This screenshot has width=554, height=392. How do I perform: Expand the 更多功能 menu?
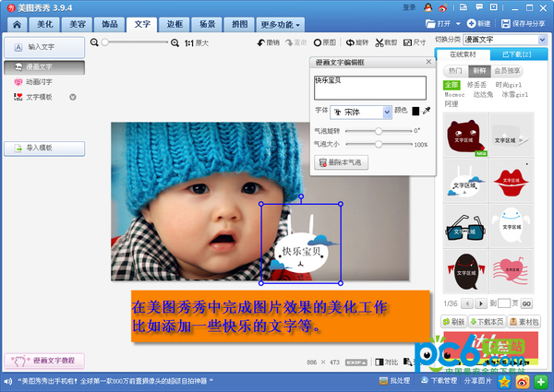pyautogui.click(x=281, y=24)
